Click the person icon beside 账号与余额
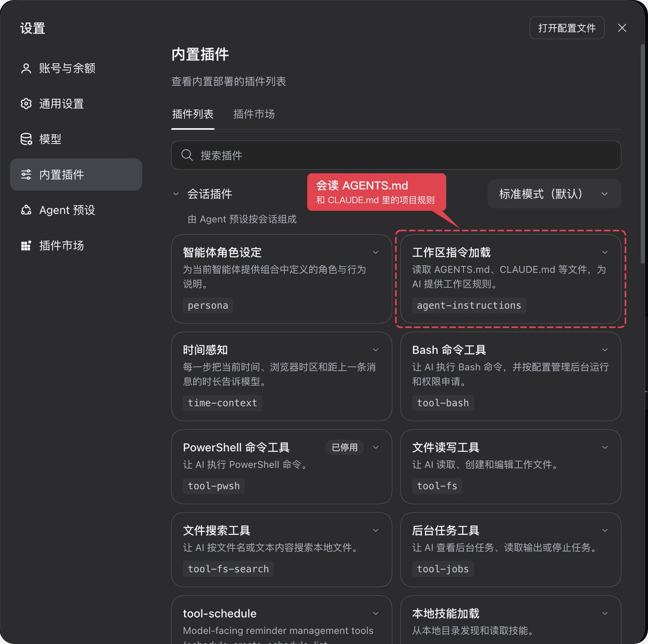 (x=26, y=68)
